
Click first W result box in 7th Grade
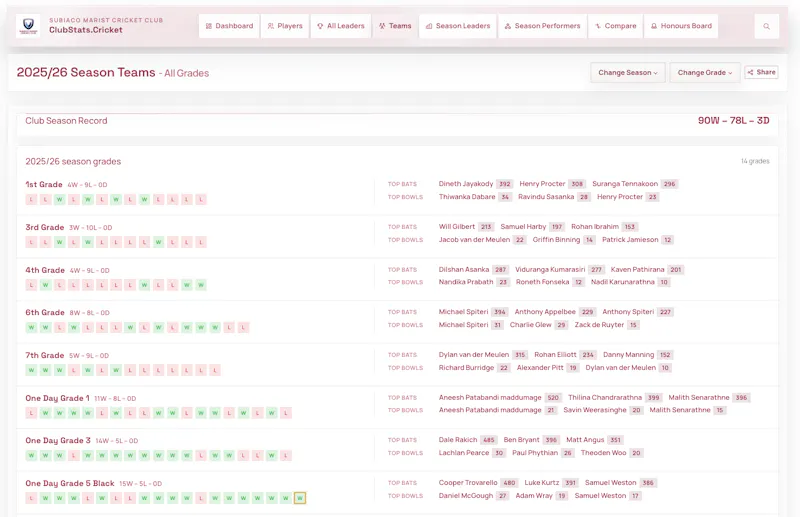[32, 370]
